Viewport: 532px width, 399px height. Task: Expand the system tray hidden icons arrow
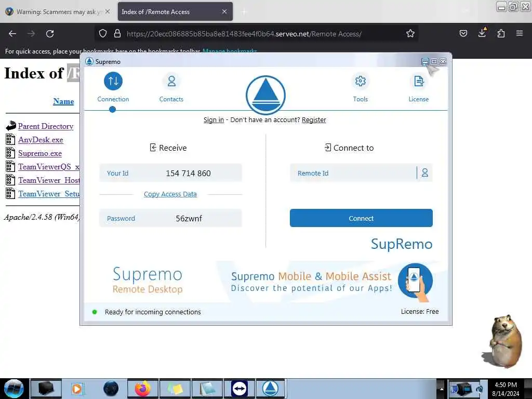tap(442, 389)
